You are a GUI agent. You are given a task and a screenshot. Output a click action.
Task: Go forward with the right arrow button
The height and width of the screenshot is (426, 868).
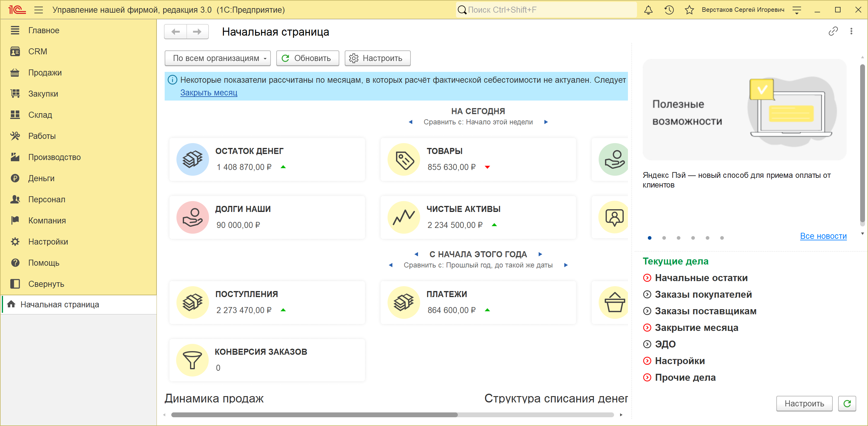198,32
